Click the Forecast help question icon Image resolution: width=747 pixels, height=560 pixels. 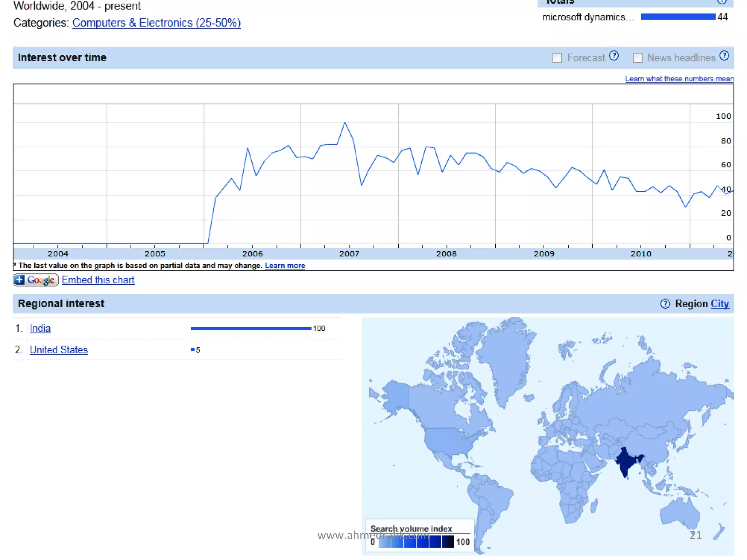point(614,56)
